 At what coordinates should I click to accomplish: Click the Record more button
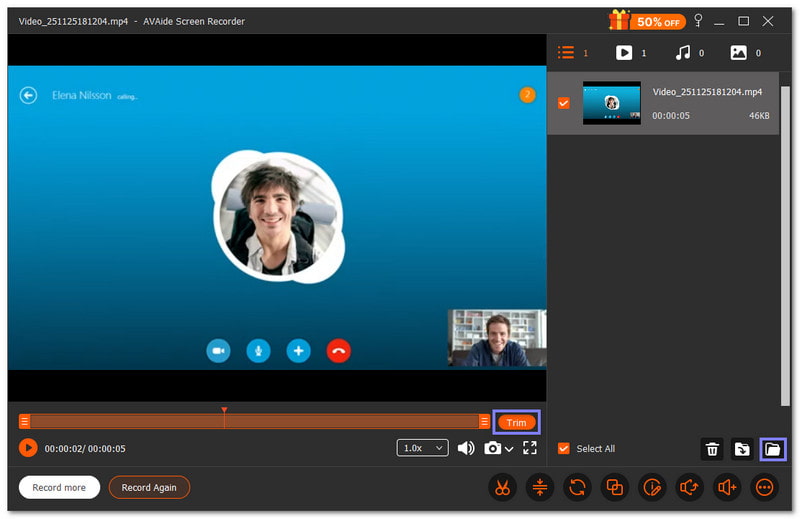coord(59,487)
